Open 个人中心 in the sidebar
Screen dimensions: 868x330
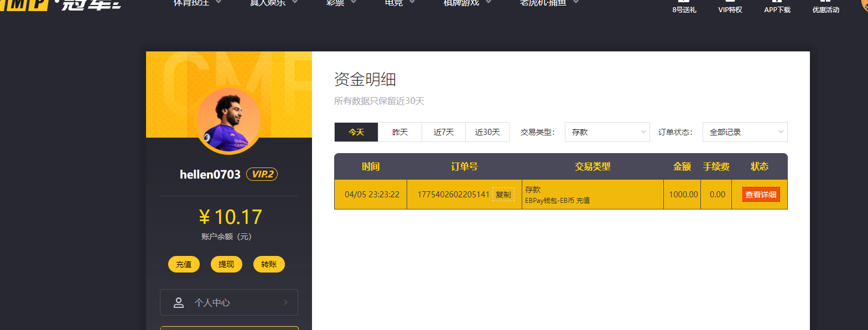tap(229, 302)
